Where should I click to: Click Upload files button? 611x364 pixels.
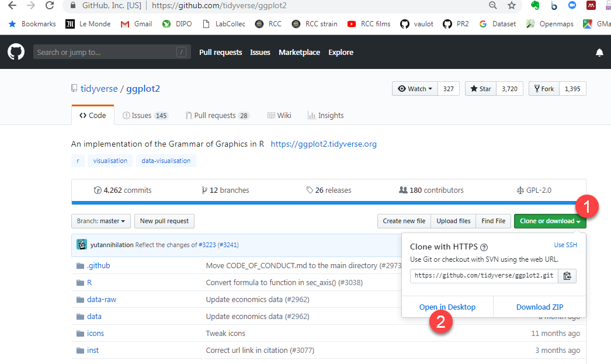coord(453,221)
